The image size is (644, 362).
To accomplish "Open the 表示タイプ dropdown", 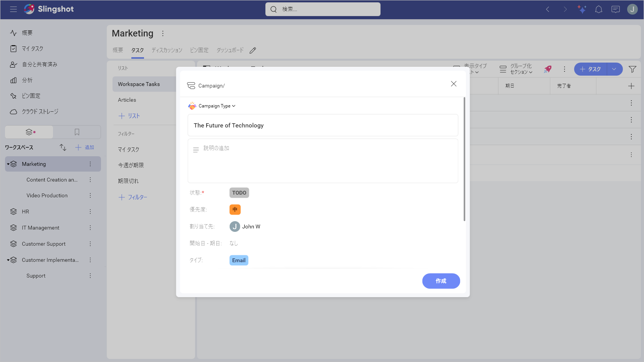I will 470,69.
